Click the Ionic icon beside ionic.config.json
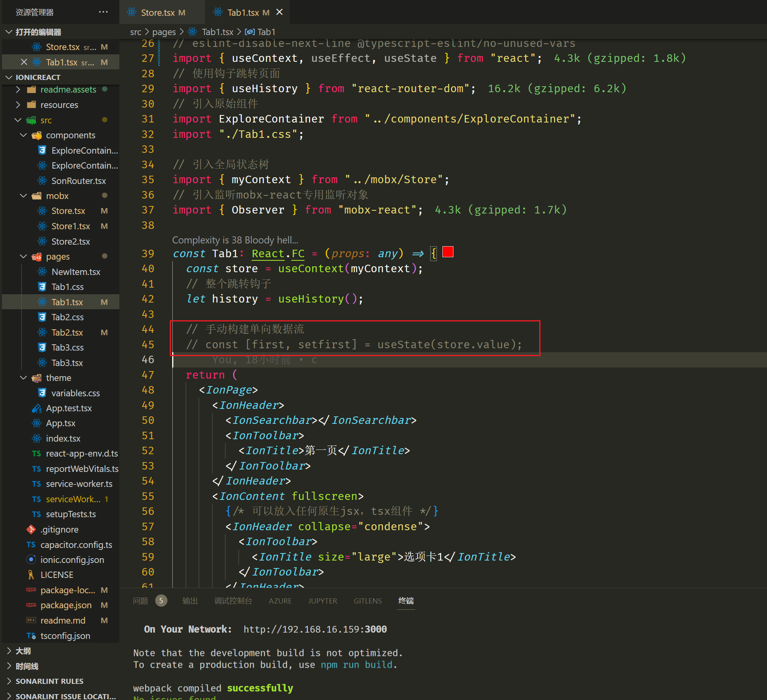The width and height of the screenshot is (767, 700). pos(31,560)
